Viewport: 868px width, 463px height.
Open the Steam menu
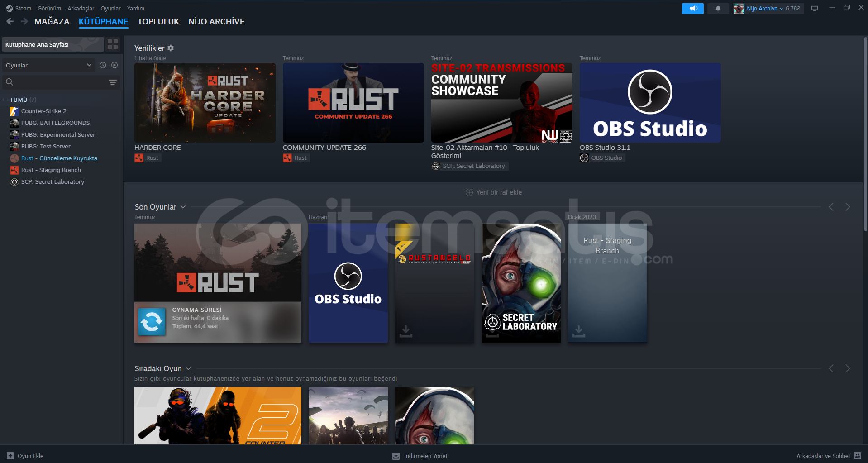[x=23, y=9]
